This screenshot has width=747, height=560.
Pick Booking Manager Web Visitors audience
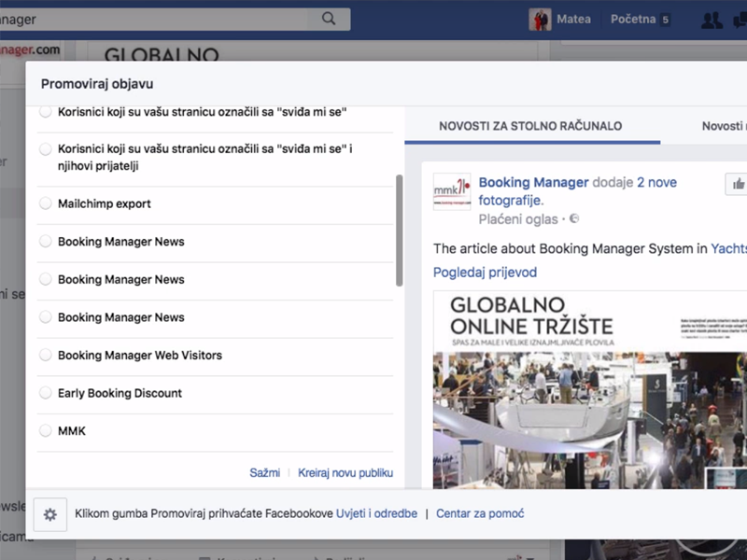point(46,355)
